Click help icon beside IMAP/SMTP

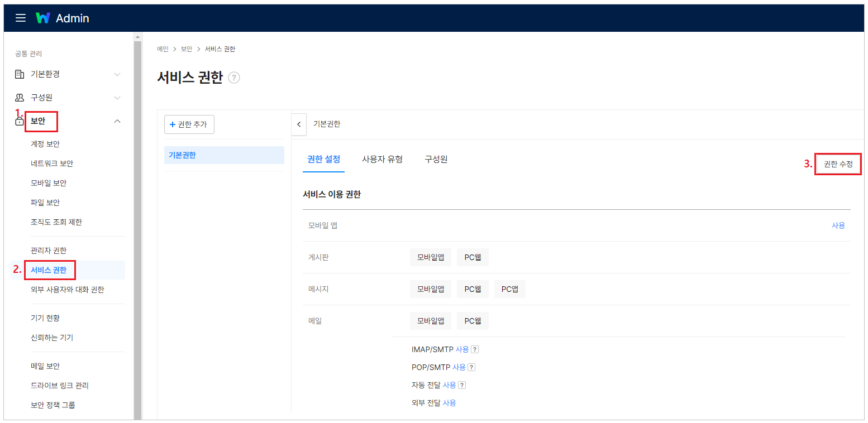(x=475, y=349)
